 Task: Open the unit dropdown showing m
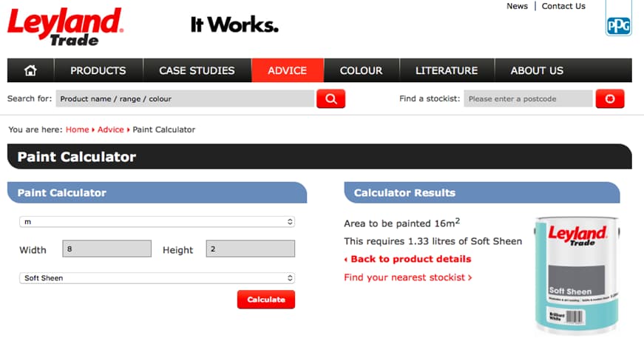point(157,222)
